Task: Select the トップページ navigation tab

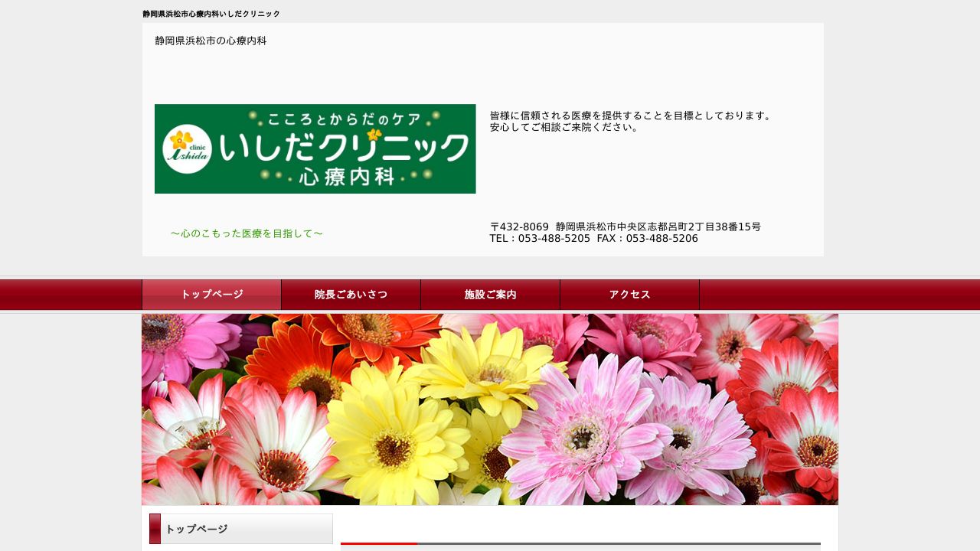Action: [211, 294]
